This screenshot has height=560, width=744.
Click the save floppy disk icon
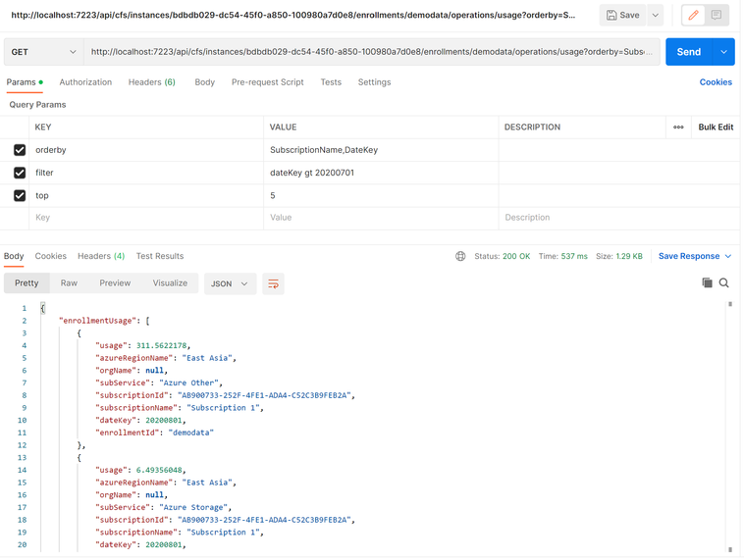pyautogui.click(x=611, y=15)
